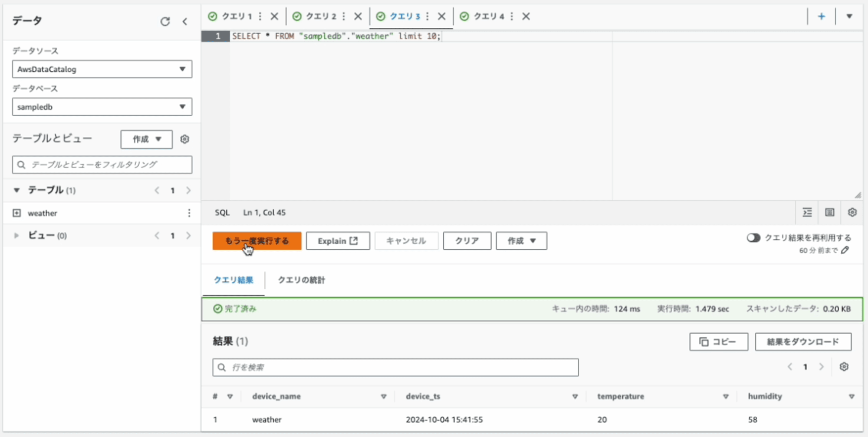Click the Explain button
This screenshot has height=437, width=868.
338,241
